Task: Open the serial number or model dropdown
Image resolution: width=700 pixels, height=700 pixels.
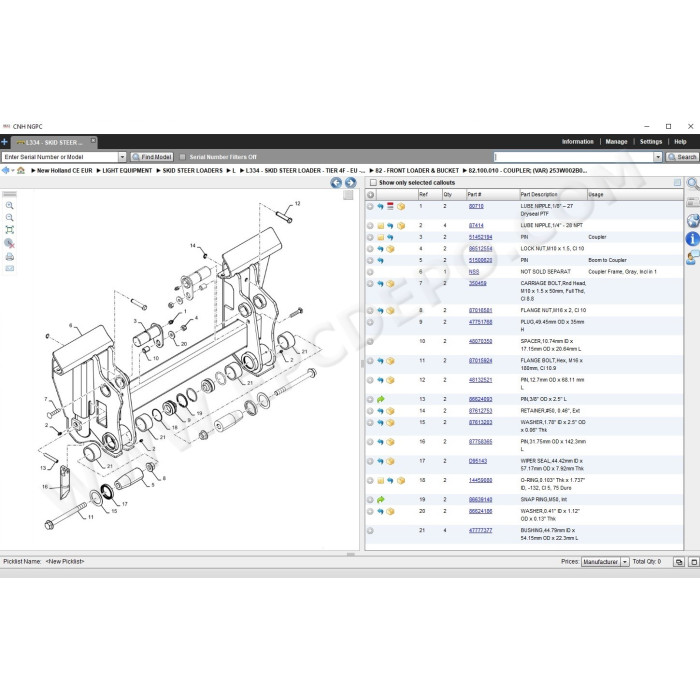Action: (122, 157)
